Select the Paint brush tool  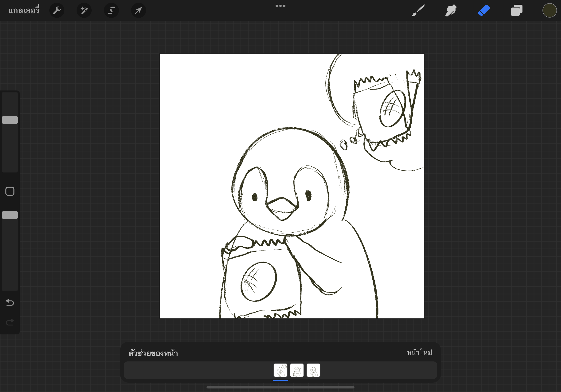(418, 11)
